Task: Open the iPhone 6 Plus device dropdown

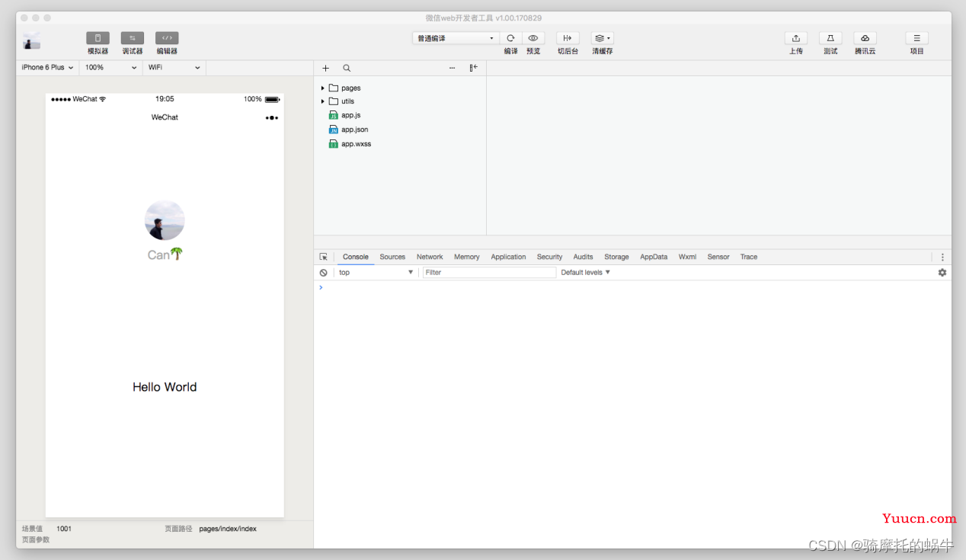Action: (47, 68)
